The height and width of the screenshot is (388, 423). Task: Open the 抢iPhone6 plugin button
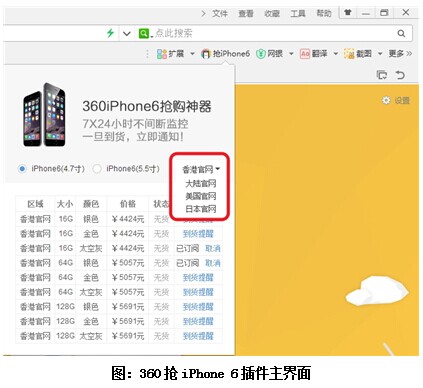tap(225, 54)
